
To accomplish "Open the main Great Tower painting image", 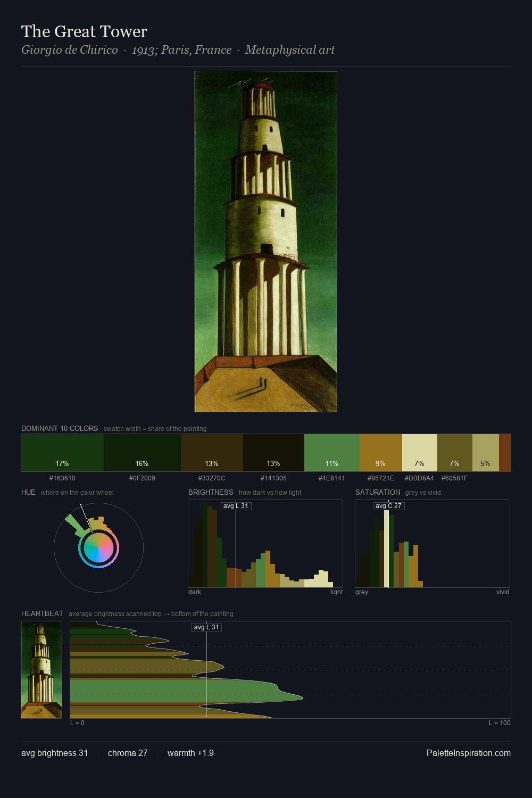I will (265, 242).
